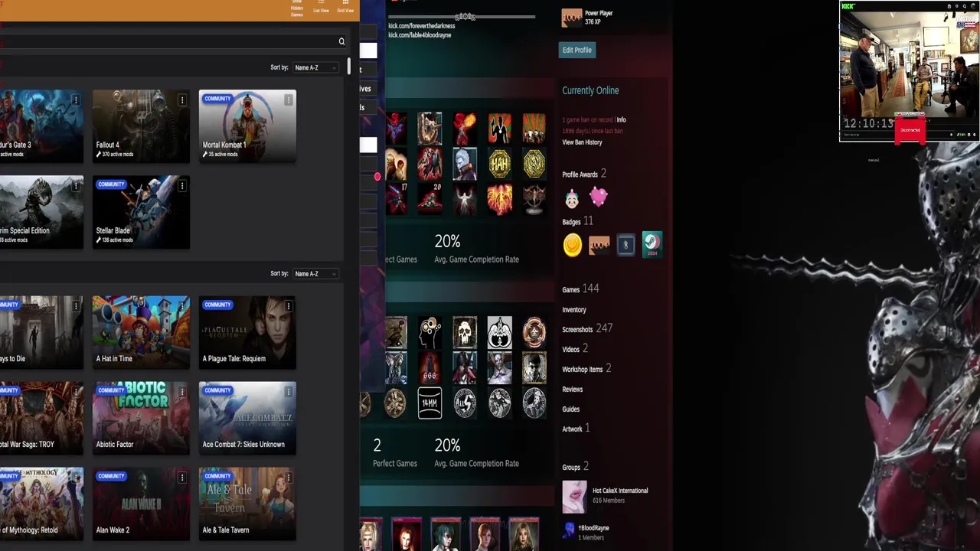Open the Mortal Kombat 1 game card
Screen dimensions: 980x551
[x=247, y=126]
